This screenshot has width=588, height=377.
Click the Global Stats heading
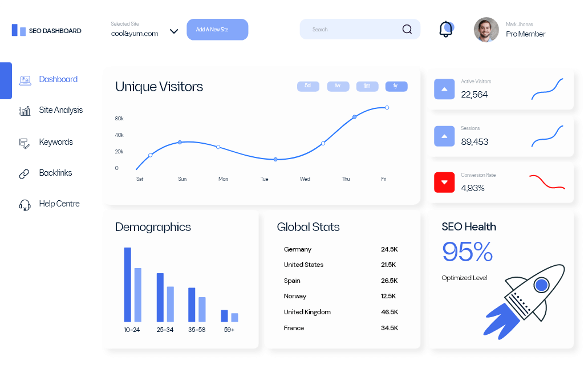308,227
